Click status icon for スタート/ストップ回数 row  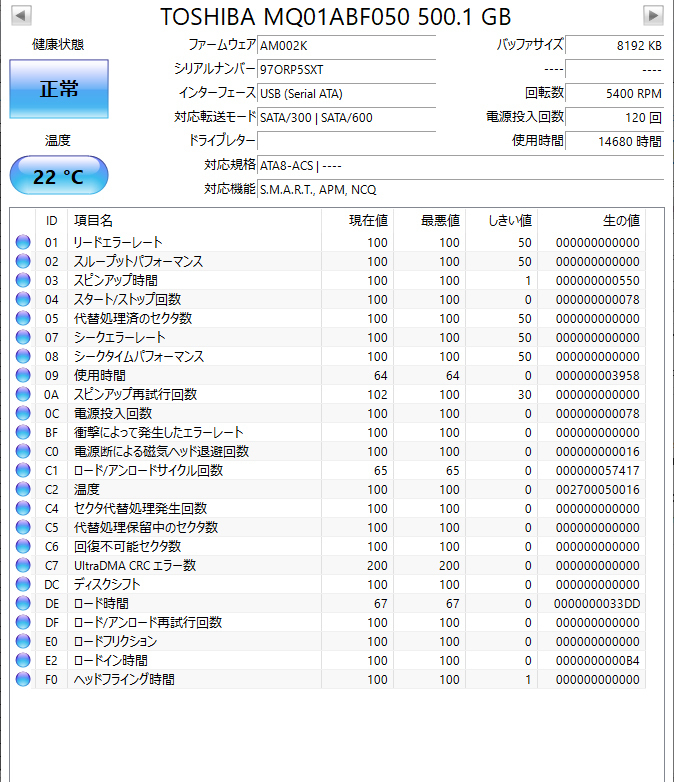click(23, 299)
